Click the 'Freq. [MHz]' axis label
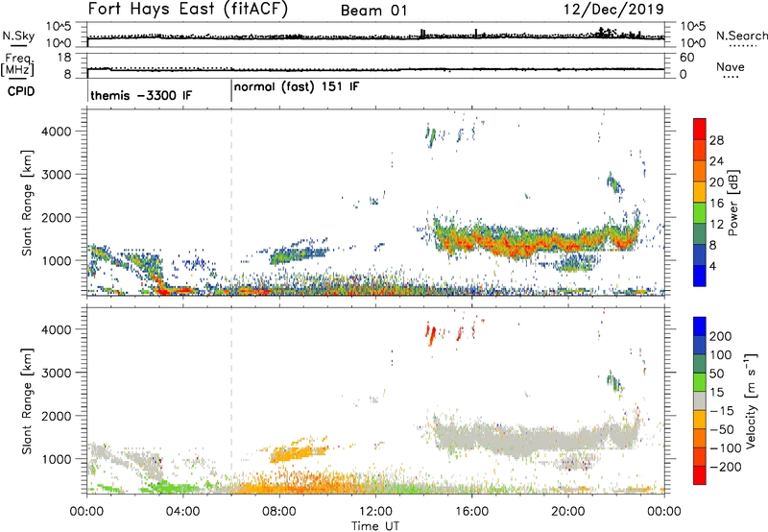 [x=17, y=64]
